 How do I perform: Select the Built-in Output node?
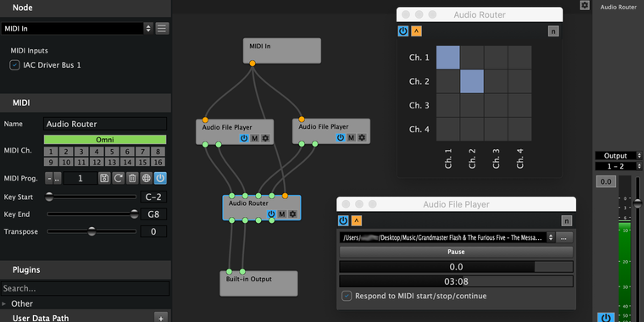coord(258,283)
